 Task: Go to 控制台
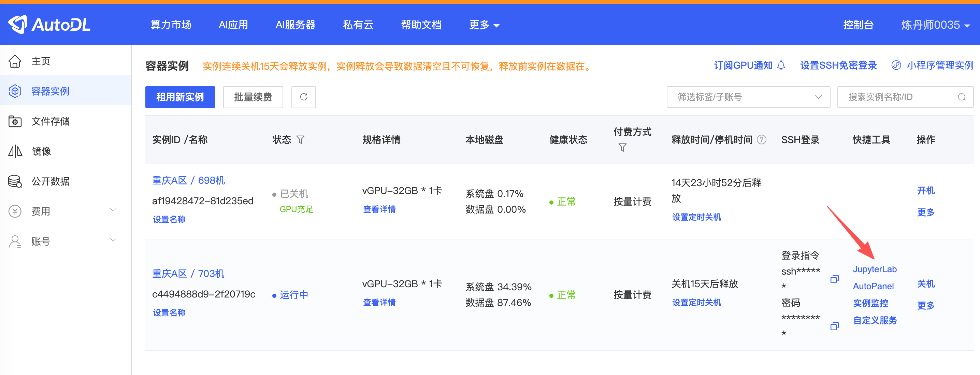[x=858, y=25]
